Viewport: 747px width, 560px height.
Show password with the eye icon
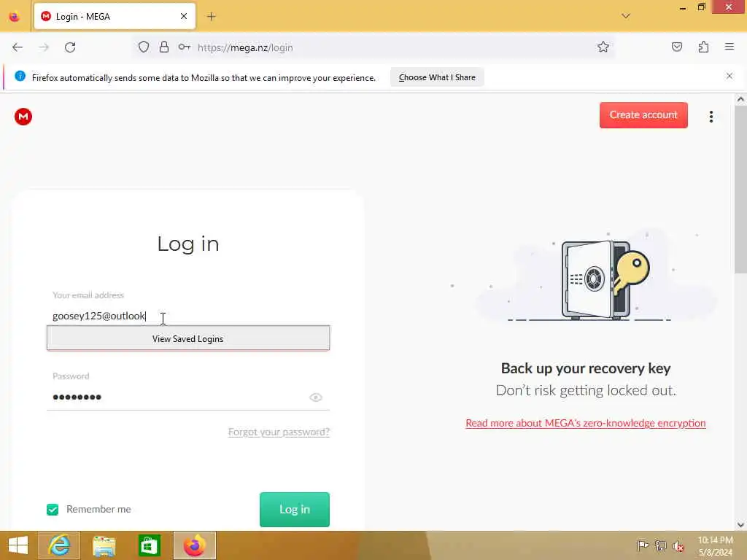315,397
